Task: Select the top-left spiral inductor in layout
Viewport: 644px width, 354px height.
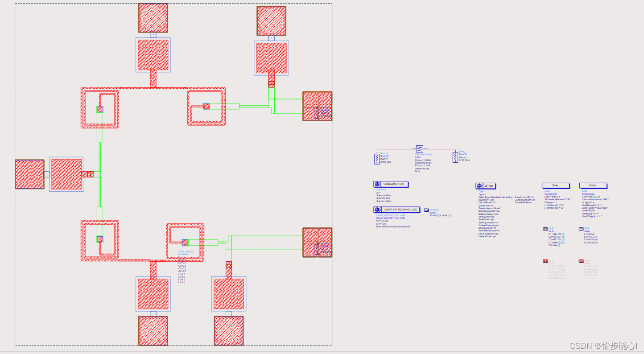Action: coord(100,108)
